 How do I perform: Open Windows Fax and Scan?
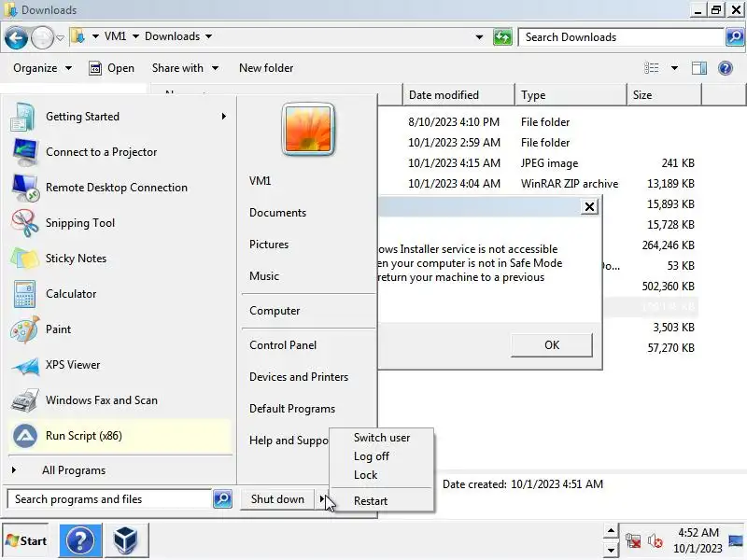(120, 400)
